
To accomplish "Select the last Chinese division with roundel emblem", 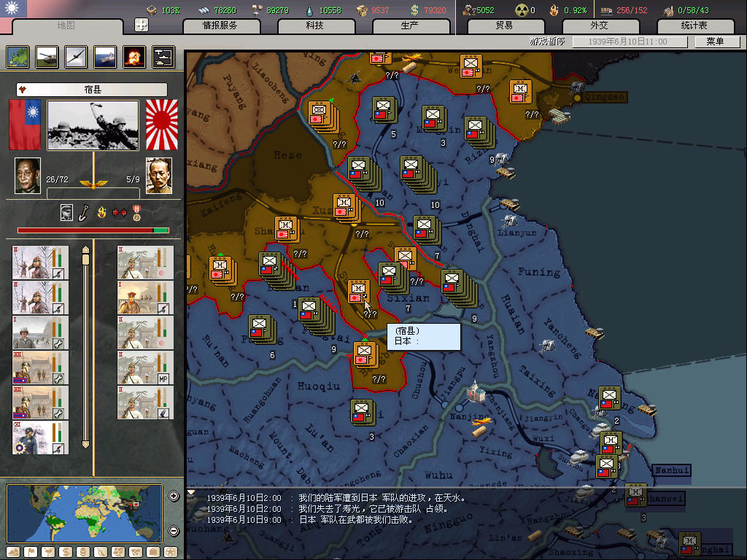I will tap(41, 437).
